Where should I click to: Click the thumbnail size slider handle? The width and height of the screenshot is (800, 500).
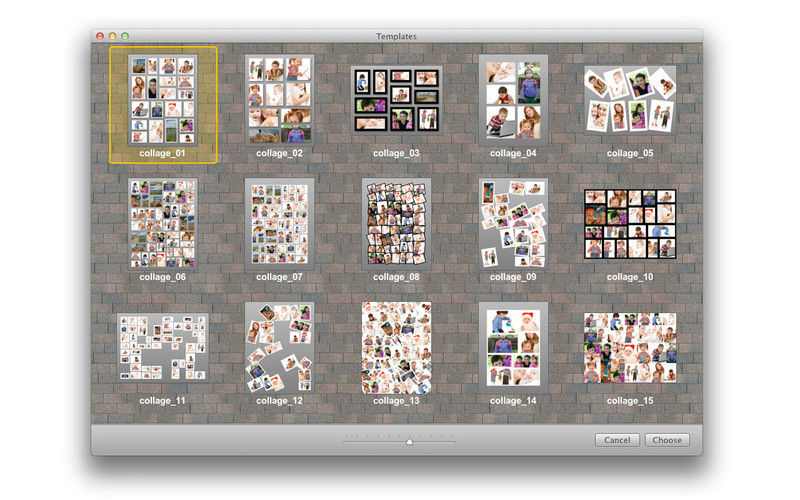(409, 442)
